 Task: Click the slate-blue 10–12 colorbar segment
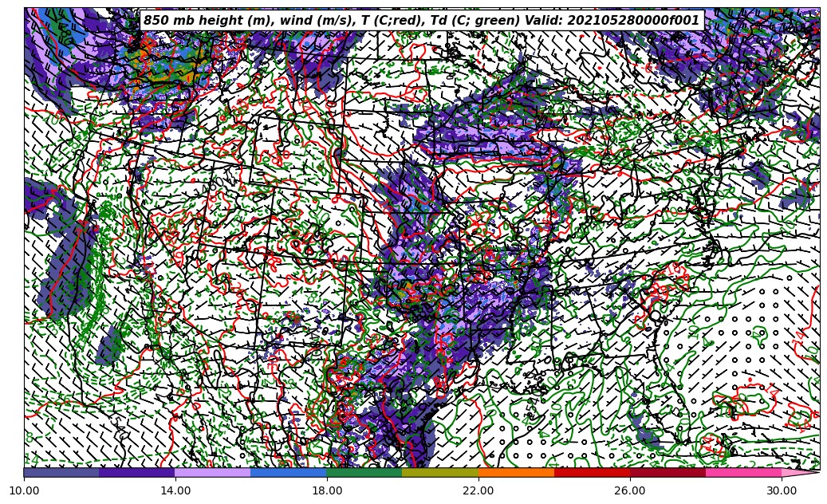pos(61,472)
